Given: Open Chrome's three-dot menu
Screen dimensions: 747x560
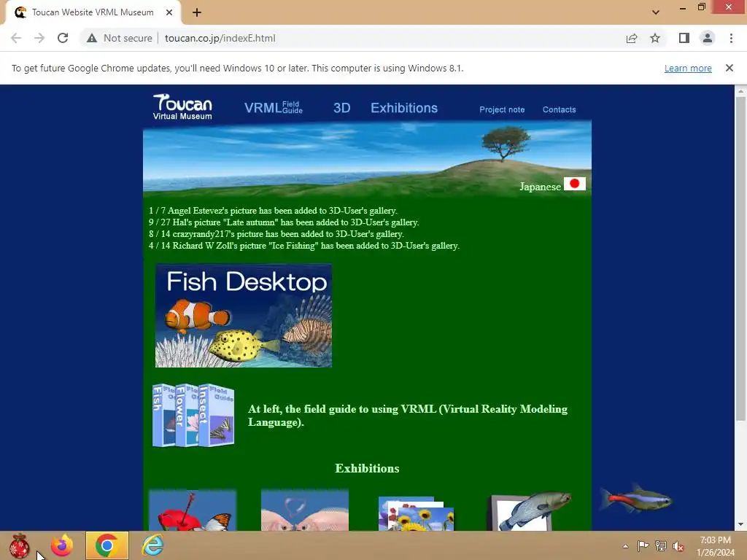Looking at the screenshot, I should [x=731, y=38].
